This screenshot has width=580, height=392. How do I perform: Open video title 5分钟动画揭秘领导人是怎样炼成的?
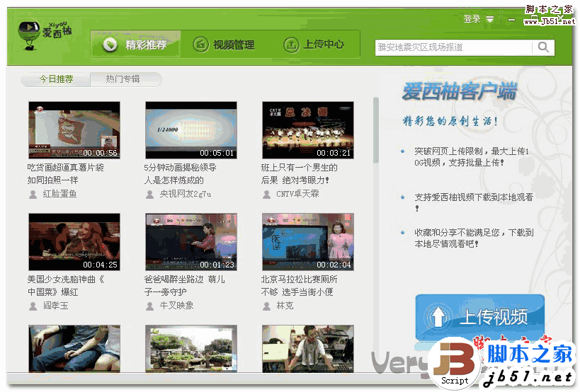tap(180, 173)
